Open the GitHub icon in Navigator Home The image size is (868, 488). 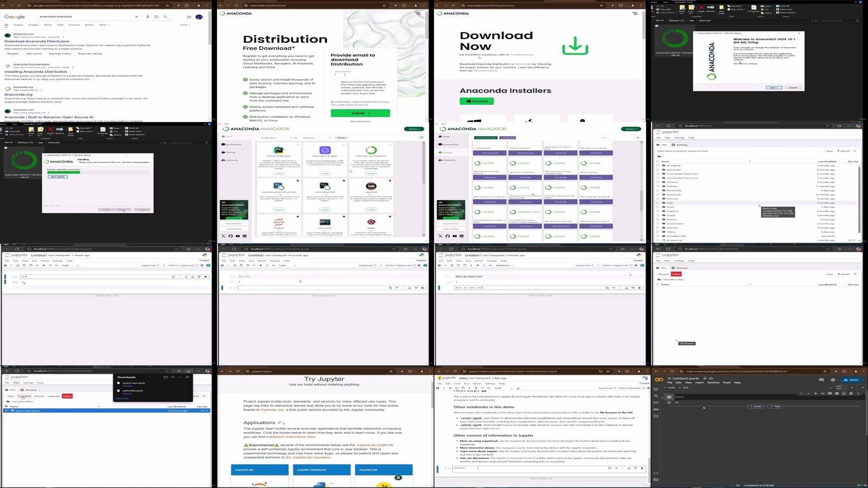pyautogui.click(x=231, y=236)
